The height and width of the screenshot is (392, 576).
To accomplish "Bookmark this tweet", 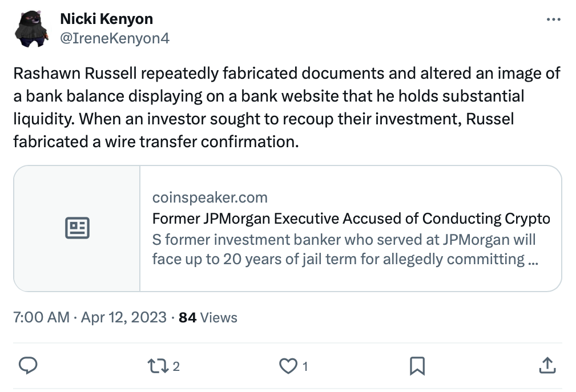I will tap(417, 366).
